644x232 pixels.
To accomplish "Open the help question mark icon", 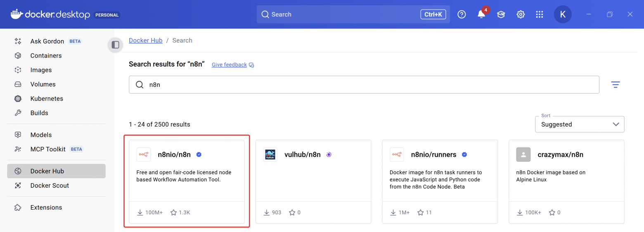I will coord(462,14).
